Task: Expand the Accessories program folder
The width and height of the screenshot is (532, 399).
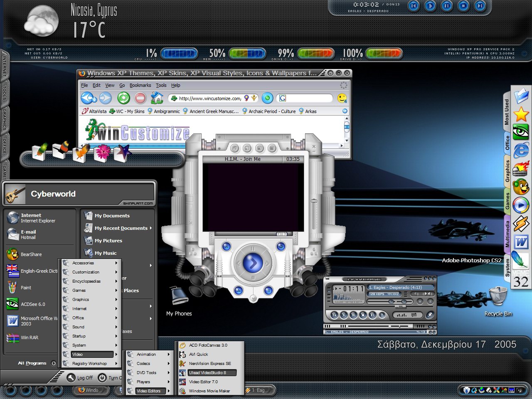Action: [90, 263]
